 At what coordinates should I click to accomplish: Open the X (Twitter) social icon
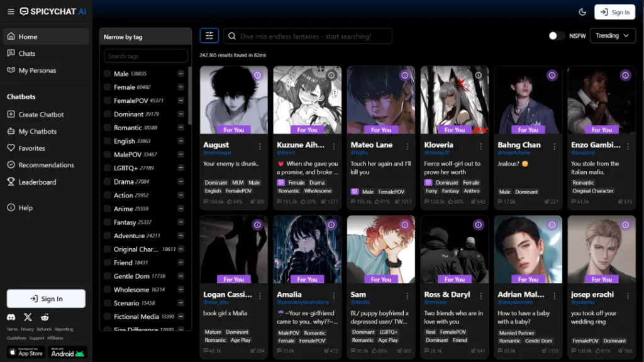[28, 317]
